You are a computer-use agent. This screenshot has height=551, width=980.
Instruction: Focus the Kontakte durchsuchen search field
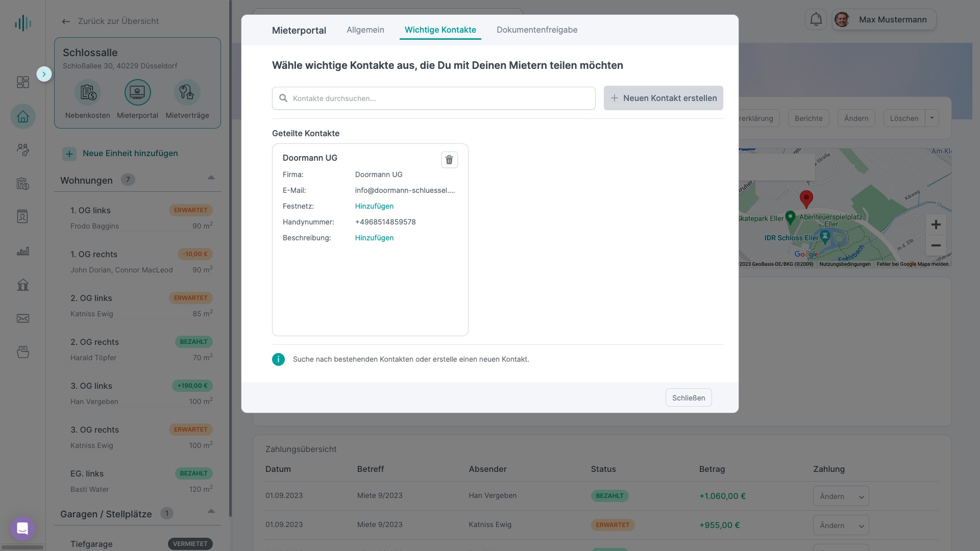[x=434, y=98]
